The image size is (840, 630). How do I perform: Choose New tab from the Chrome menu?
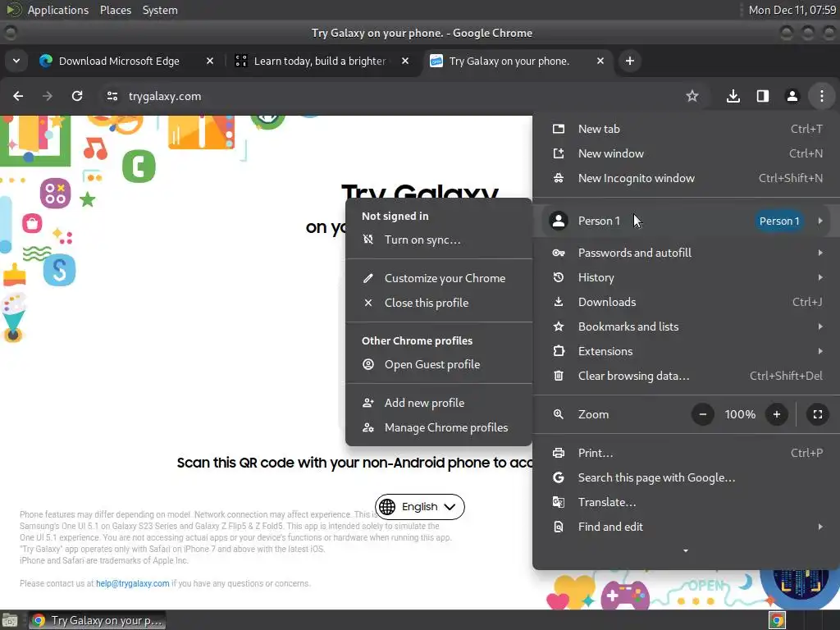[x=686, y=129]
